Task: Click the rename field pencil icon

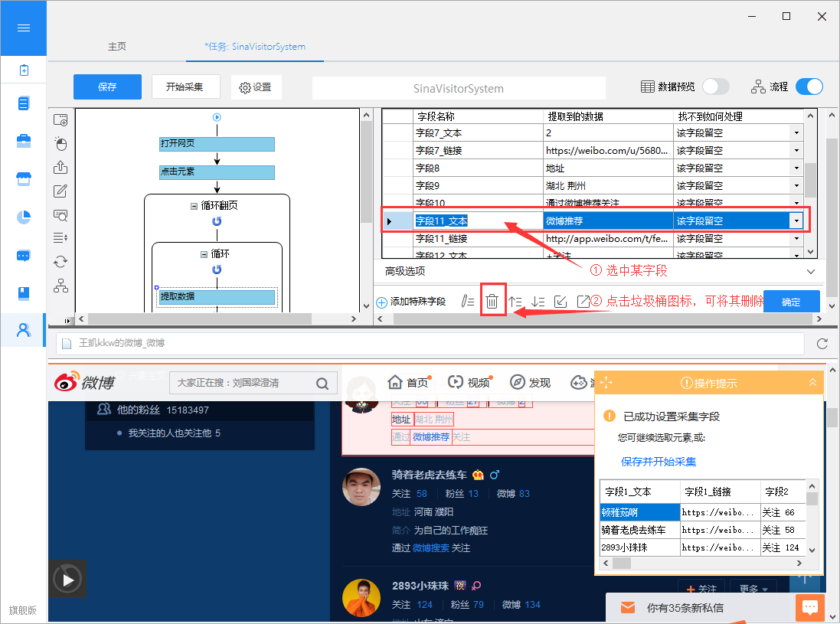Action: [x=468, y=302]
